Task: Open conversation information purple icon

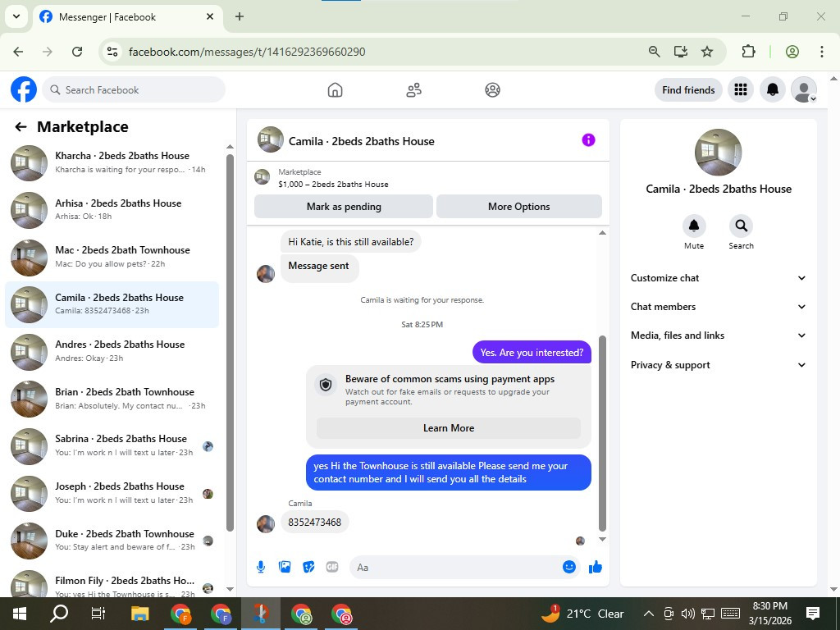Action: coord(588,140)
